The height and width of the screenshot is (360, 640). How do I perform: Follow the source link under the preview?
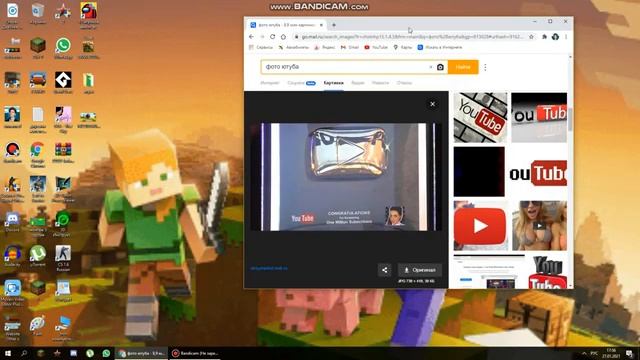point(269,268)
